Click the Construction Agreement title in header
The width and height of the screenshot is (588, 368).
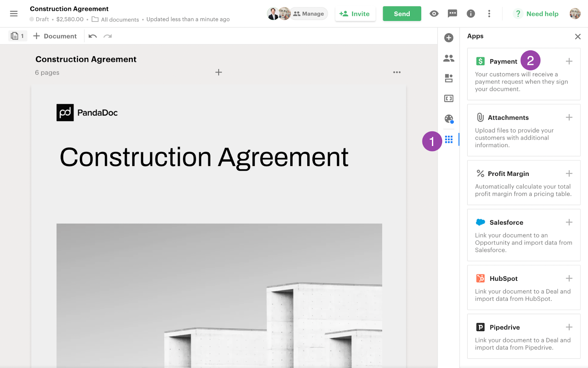(69, 9)
